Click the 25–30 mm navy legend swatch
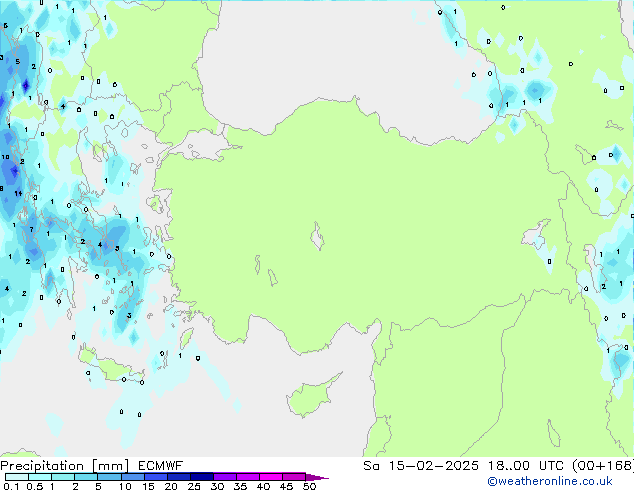The image size is (634, 490). click(x=202, y=477)
